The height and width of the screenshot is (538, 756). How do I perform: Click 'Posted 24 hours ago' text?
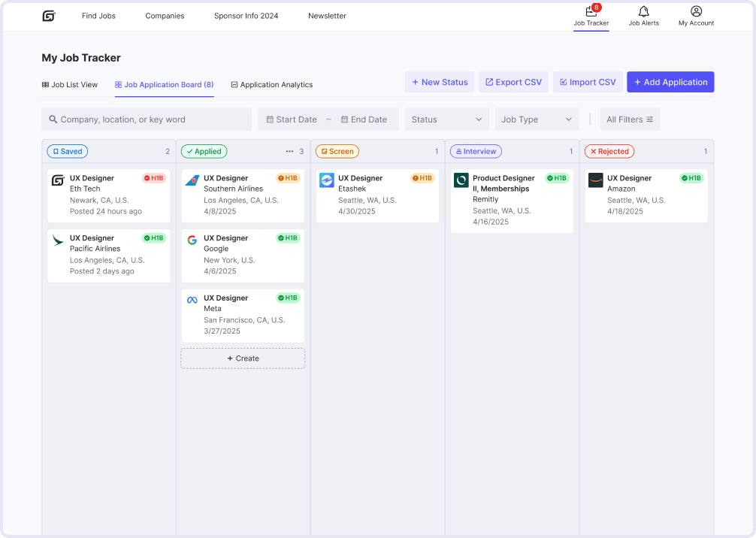[106, 211]
